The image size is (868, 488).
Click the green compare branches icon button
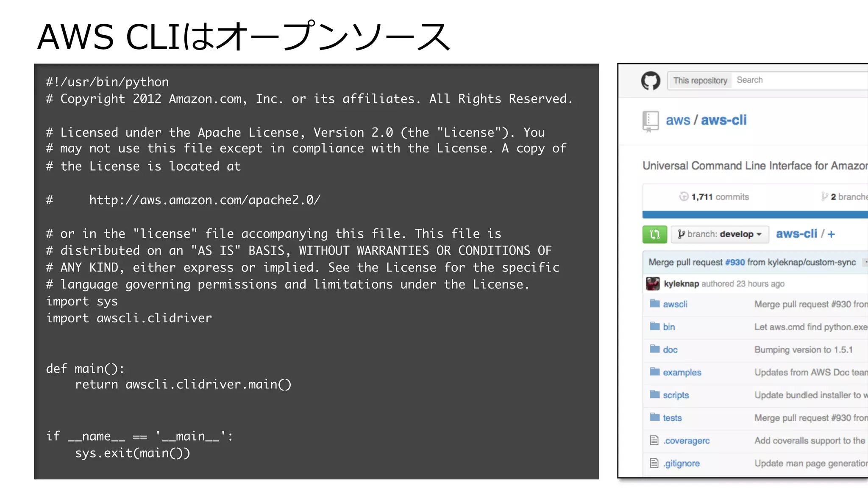(x=655, y=234)
